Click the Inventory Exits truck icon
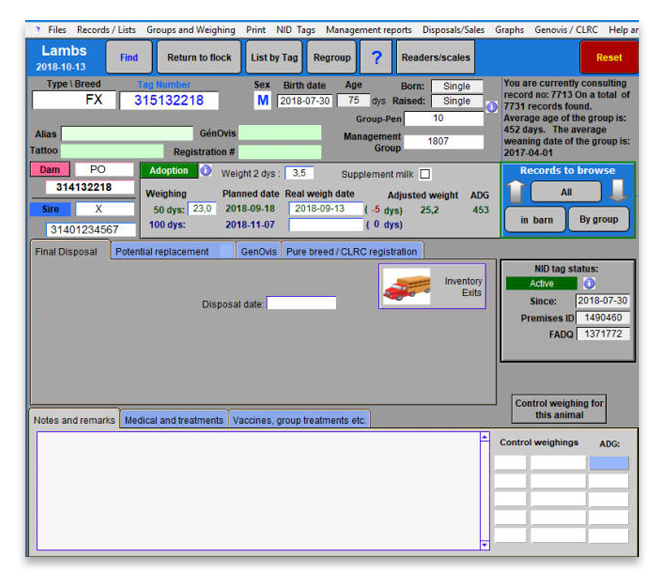The height and width of the screenshot is (585, 660). point(406,286)
